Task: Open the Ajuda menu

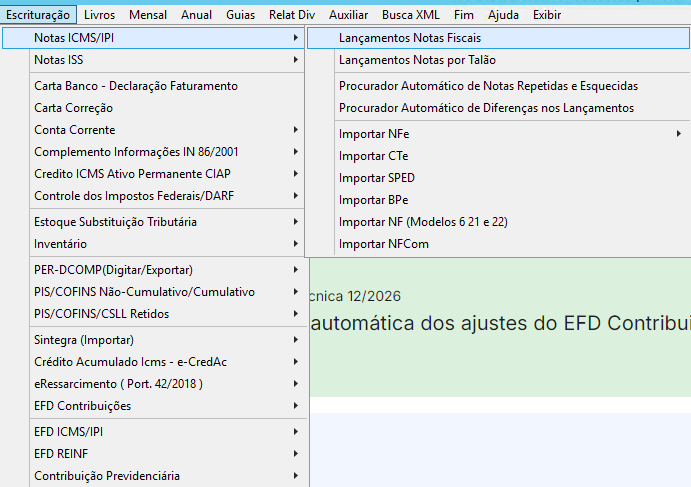Action: 503,15
